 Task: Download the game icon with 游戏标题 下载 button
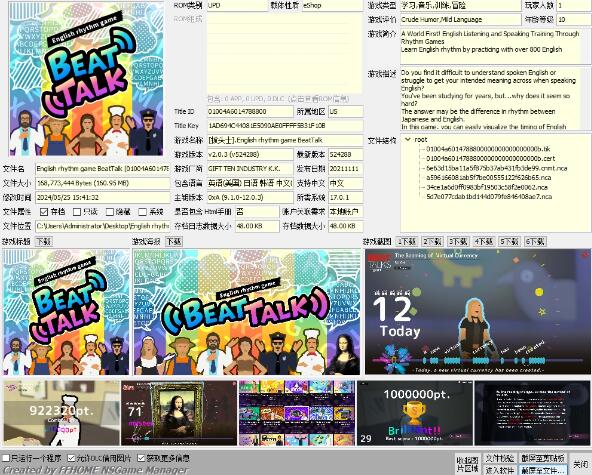click(x=43, y=242)
